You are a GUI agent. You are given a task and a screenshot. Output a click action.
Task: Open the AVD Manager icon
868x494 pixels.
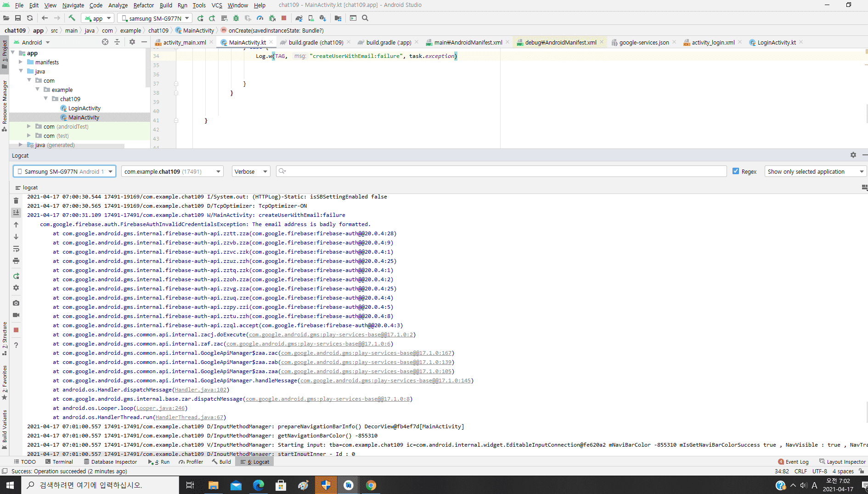[311, 18]
